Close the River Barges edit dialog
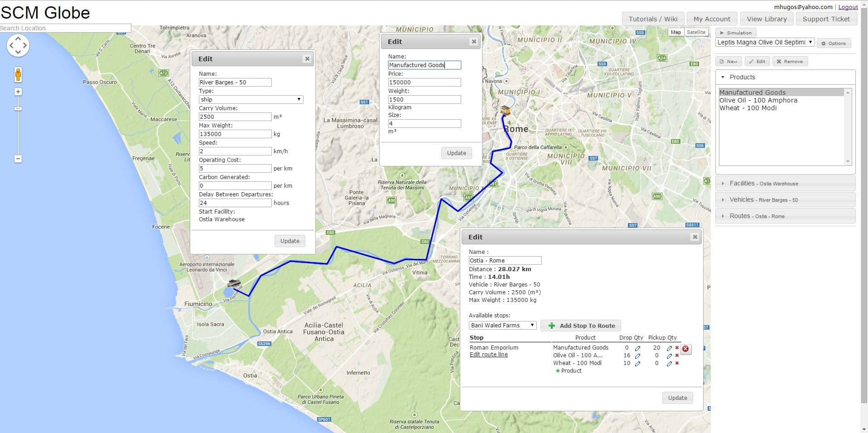This screenshot has width=868, height=433. click(307, 58)
